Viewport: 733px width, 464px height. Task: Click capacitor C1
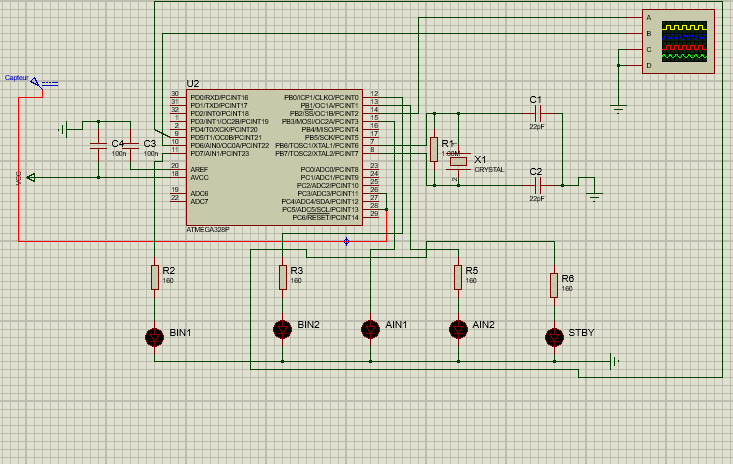[537, 113]
